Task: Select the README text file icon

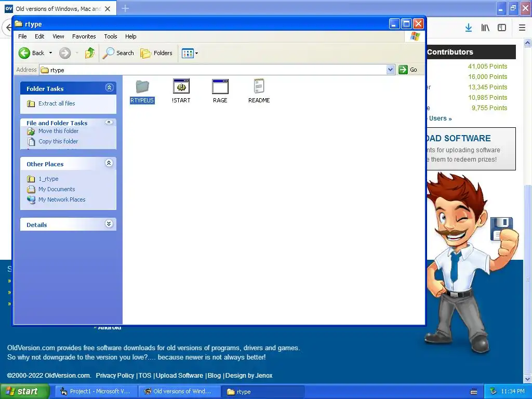Action: (x=259, y=86)
